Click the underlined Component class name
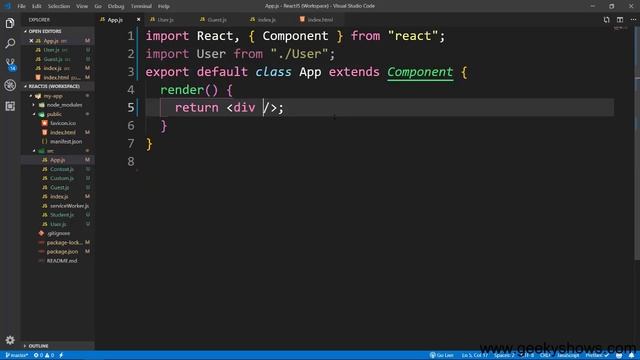Viewport: 640px width, 360px height. (420, 72)
